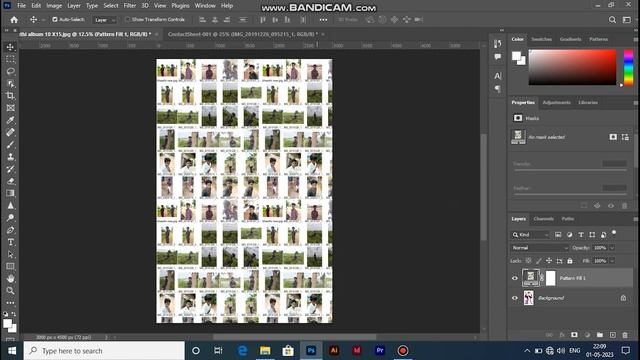Open the Normal blend mode dropdown

[540, 248]
